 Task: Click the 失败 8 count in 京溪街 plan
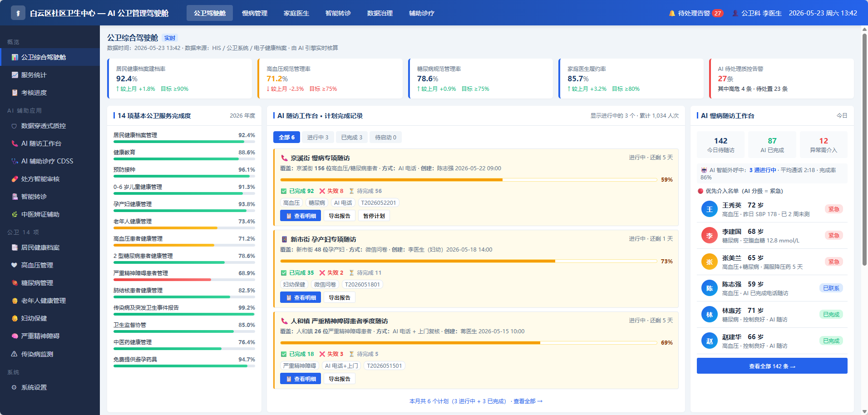(x=332, y=191)
